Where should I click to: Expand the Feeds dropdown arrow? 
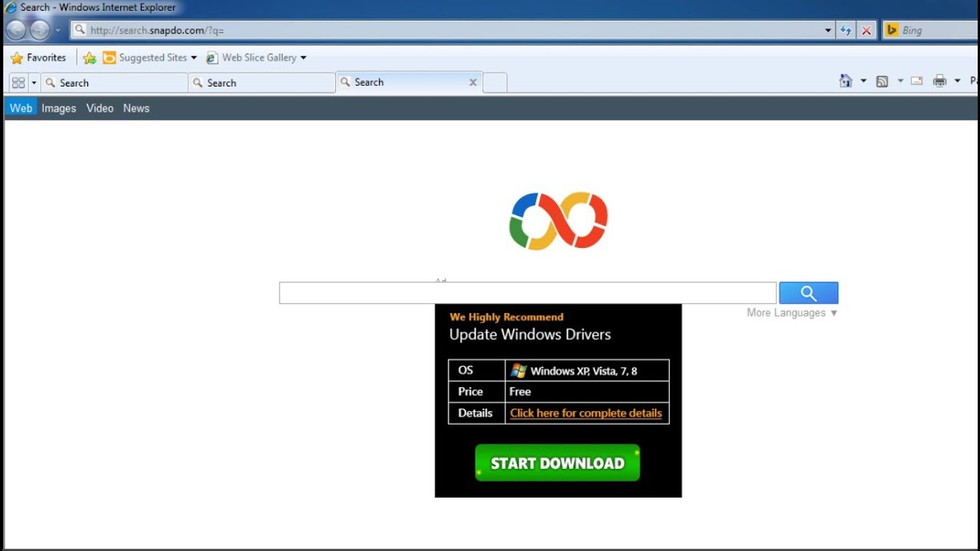900,81
